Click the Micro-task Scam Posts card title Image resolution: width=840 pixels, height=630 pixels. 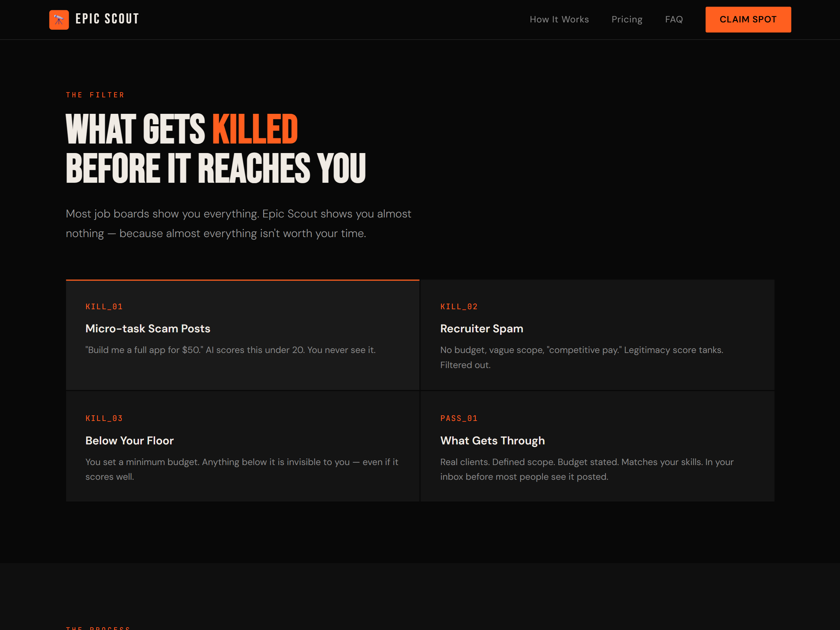point(148,328)
